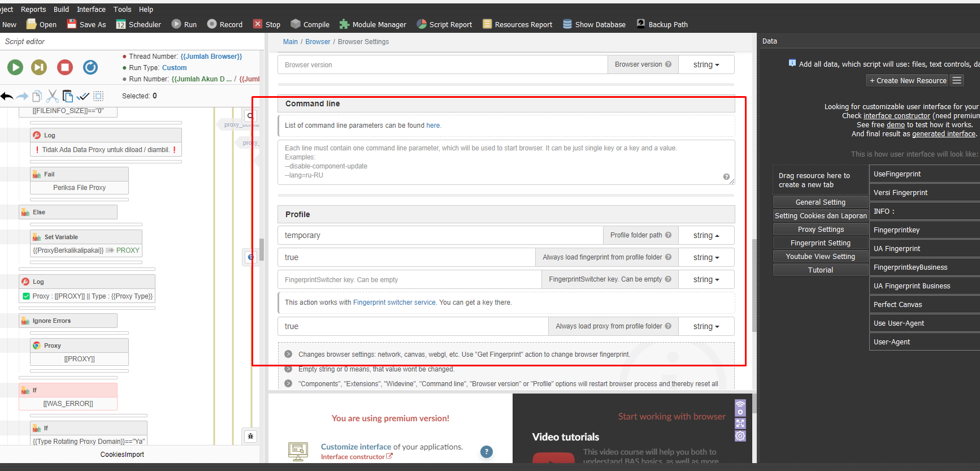Click the Create New Resource button
Viewport: 980px width, 471px height.
(907, 80)
